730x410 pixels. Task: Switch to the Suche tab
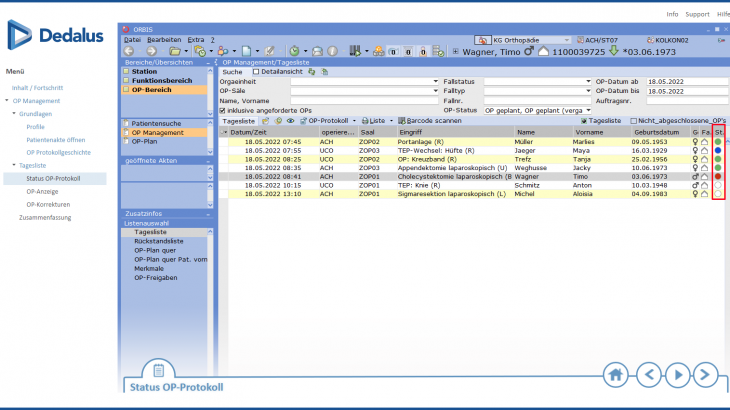pos(232,72)
